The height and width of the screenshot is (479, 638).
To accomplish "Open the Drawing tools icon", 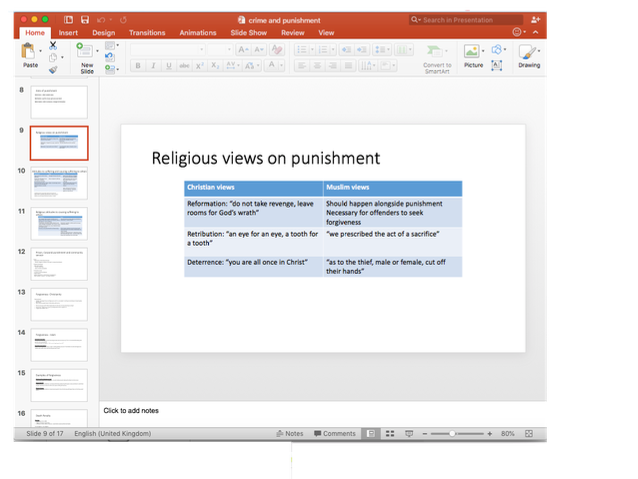I will click(528, 52).
